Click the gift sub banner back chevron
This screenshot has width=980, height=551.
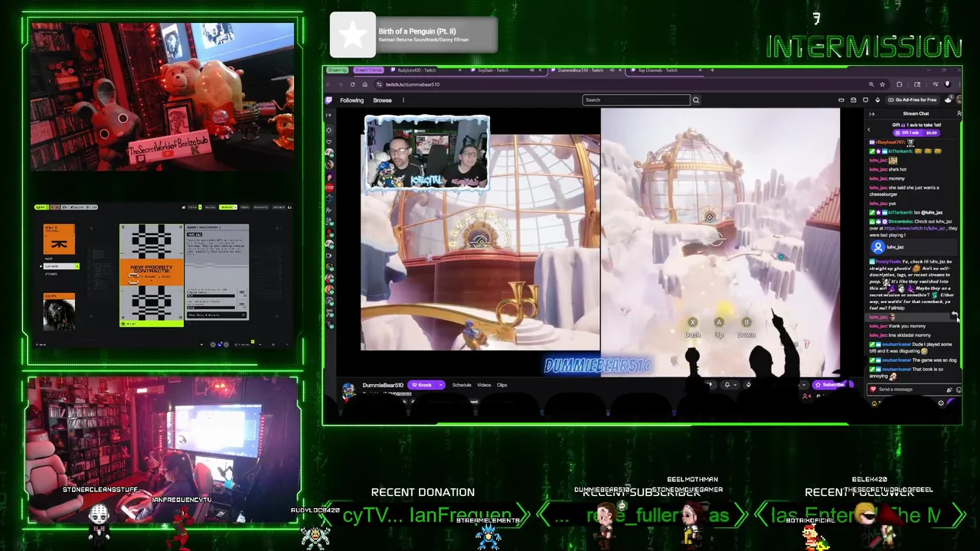[x=869, y=129]
